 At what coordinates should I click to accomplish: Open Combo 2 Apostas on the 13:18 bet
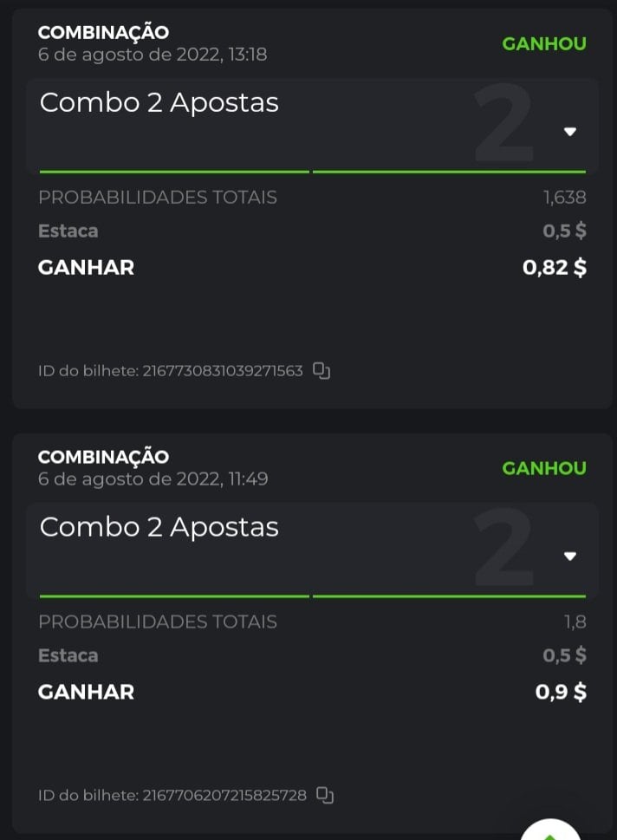(x=159, y=102)
